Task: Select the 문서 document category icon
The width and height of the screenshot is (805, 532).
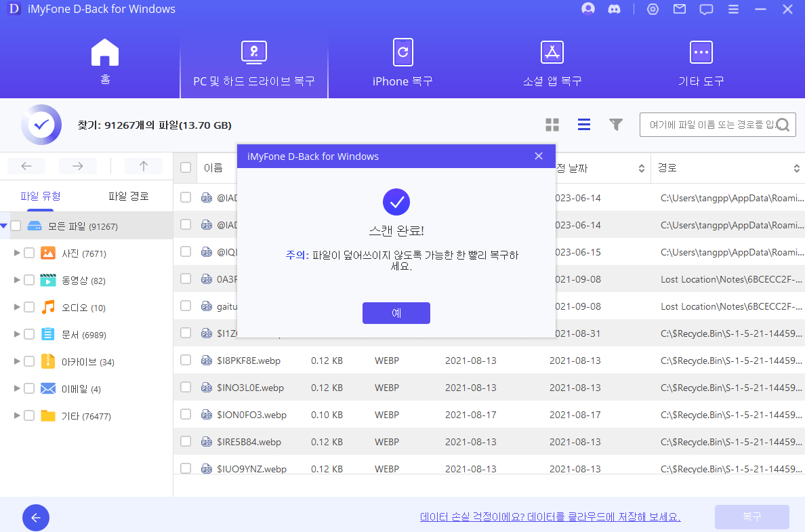Action: click(47, 334)
